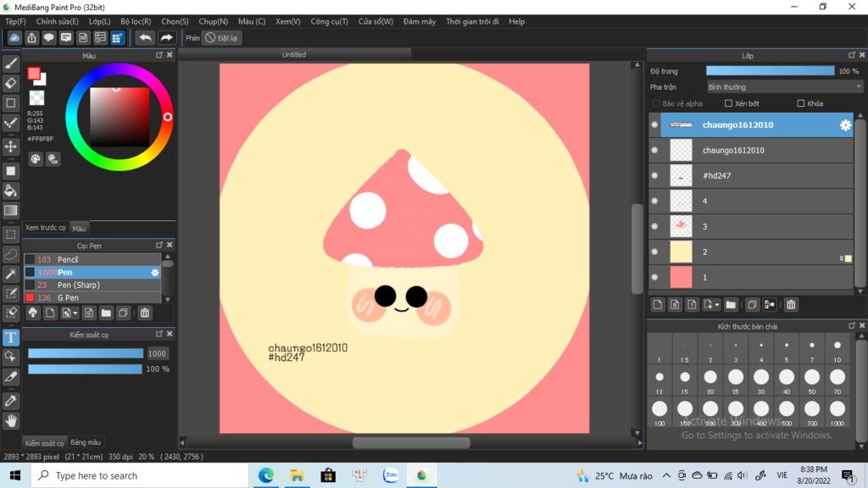Select the Brush tool in the left toolbar
Image resolution: width=868 pixels, height=488 pixels.
click(x=10, y=64)
